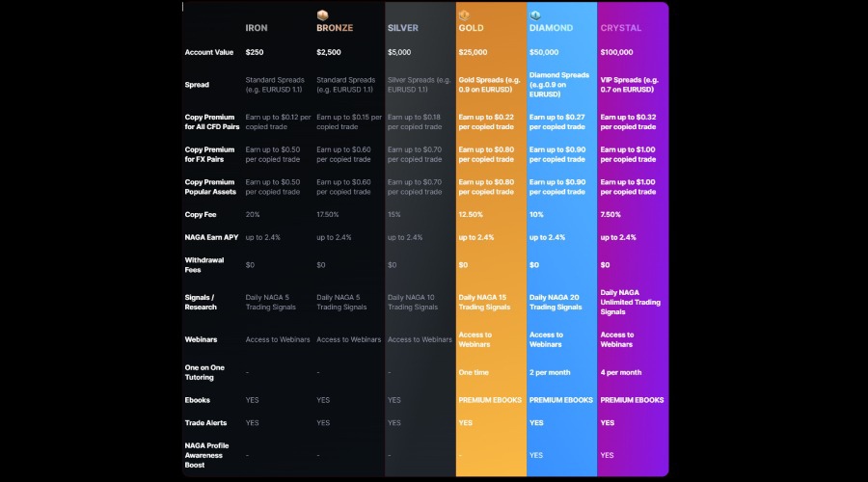Click Earn up to $0.22 Gold cell
The image size is (868, 482).
486,121
